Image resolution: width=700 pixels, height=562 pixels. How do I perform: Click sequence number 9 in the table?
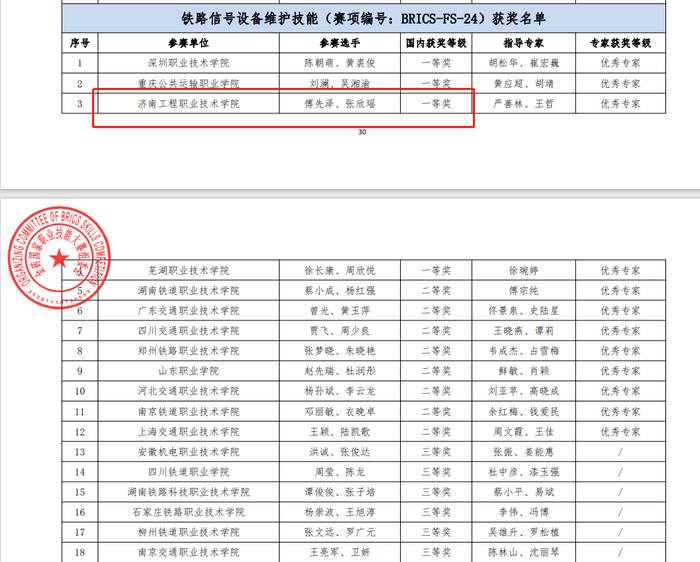coord(80,371)
